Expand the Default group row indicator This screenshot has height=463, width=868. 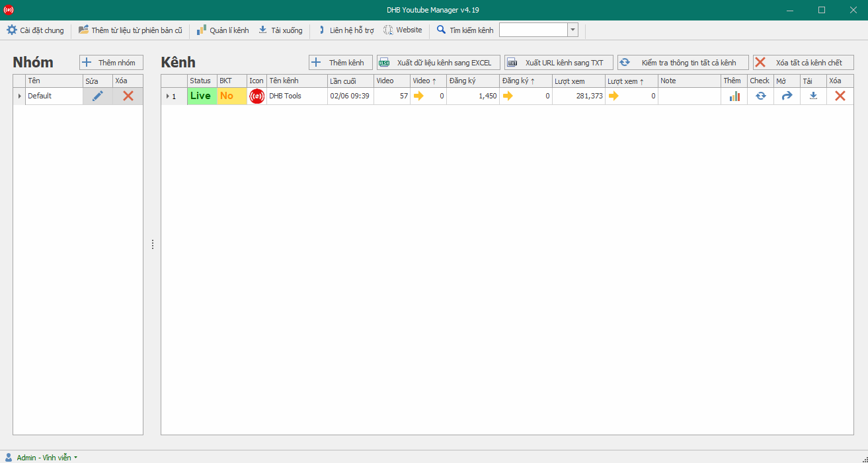19,96
